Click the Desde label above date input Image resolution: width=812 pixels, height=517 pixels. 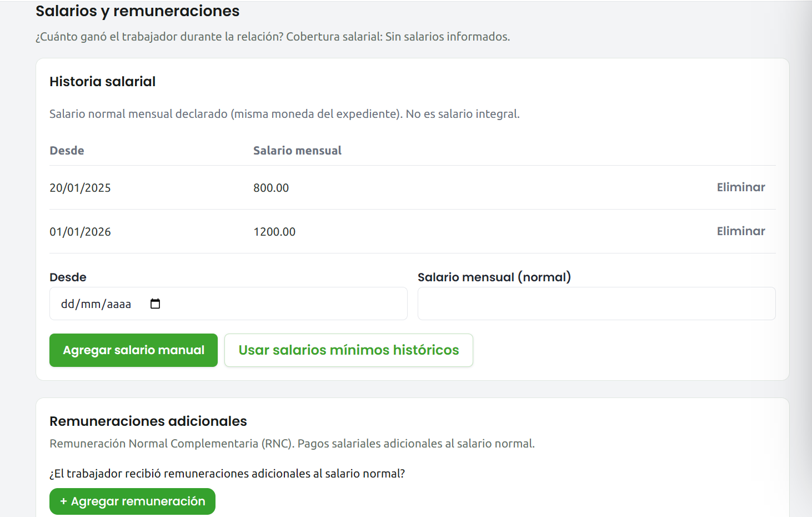coord(68,277)
